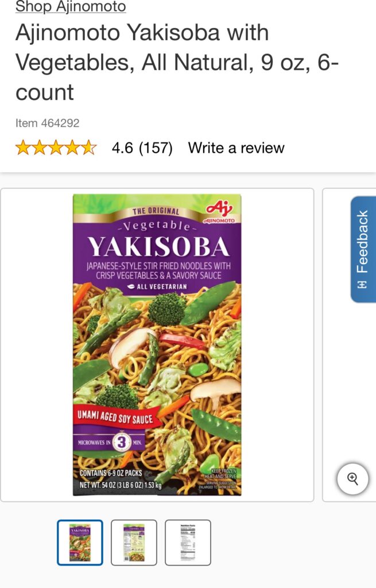Click the Item 464292 number text
376x588 pixels.
47,123
